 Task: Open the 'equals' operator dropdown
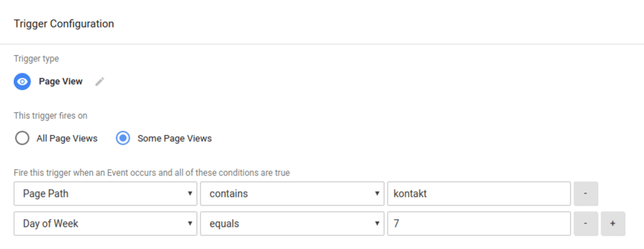[x=292, y=223]
